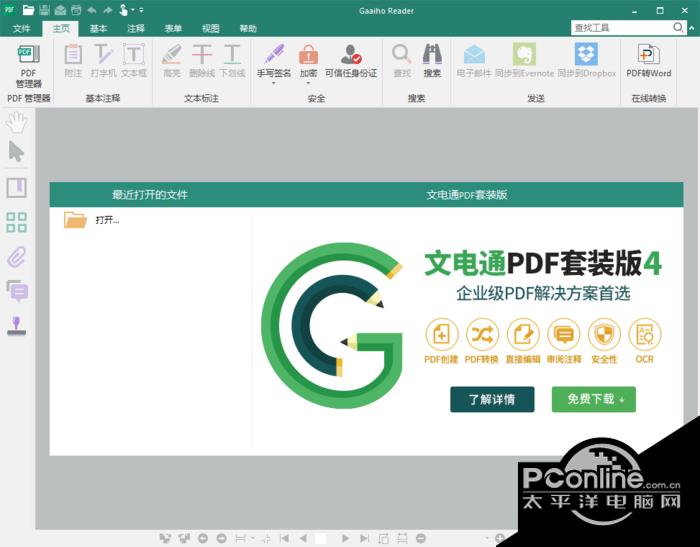
Task: Click the Gaaiho PDF logo in title bar
Action: [x=9, y=10]
